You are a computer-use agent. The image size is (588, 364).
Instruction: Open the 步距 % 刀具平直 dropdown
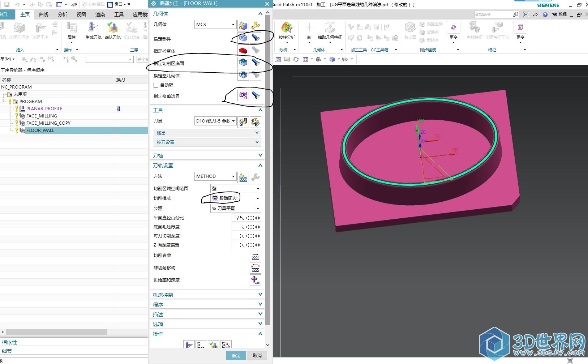pos(236,209)
